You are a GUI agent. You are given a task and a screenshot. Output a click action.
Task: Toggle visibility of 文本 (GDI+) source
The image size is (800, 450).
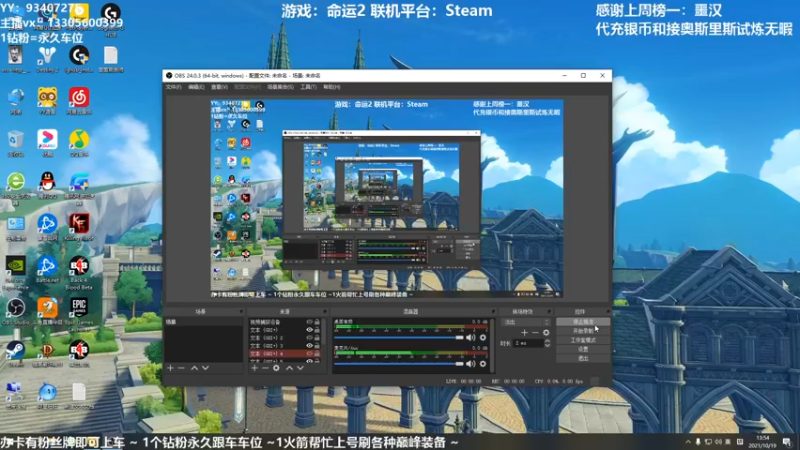pyautogui.click(x=309, y=330)
